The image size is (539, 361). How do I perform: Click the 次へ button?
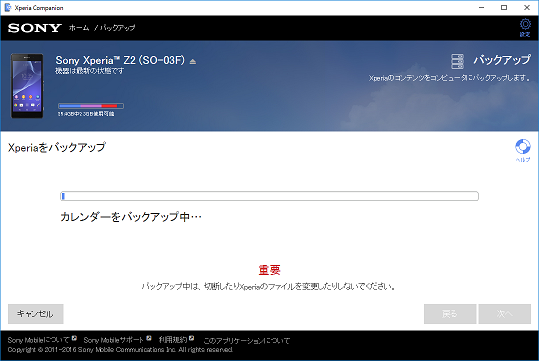tap(505, 314)
